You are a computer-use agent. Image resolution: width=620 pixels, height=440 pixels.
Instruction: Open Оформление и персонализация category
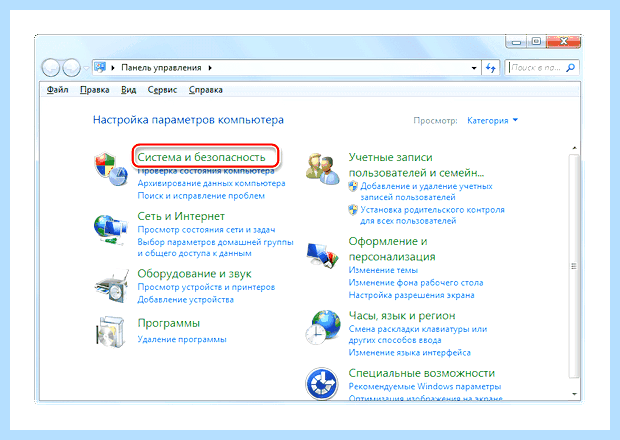[x=392, y=249]
